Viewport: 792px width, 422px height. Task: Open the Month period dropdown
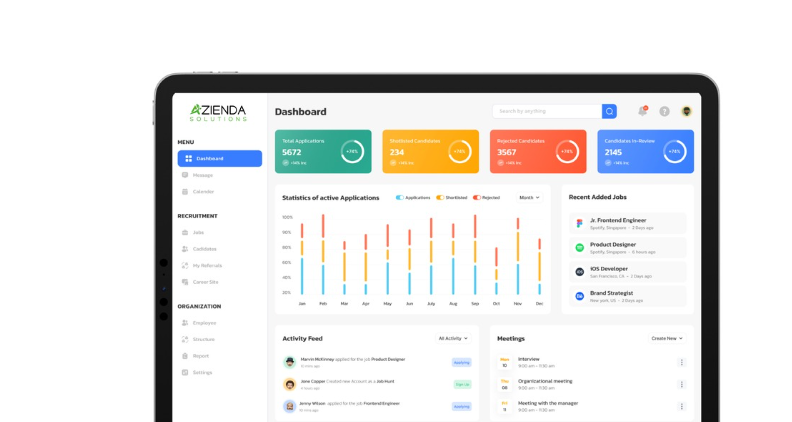pos(529,198)
